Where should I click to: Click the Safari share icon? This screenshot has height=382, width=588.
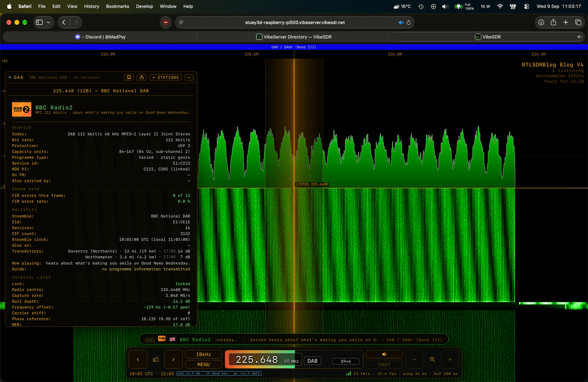pos(553,22)
